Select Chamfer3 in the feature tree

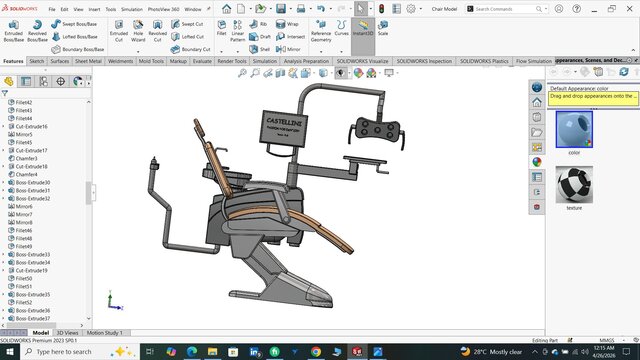(27, 158)
